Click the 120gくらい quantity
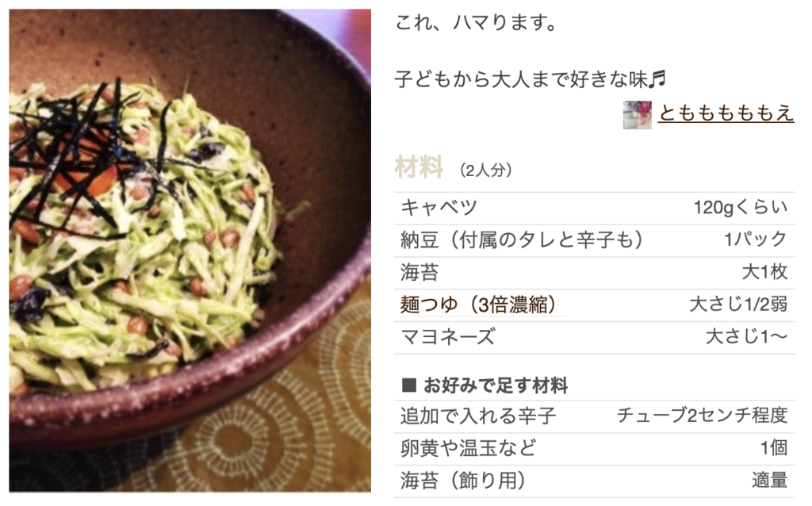 [x=740, y=207]
